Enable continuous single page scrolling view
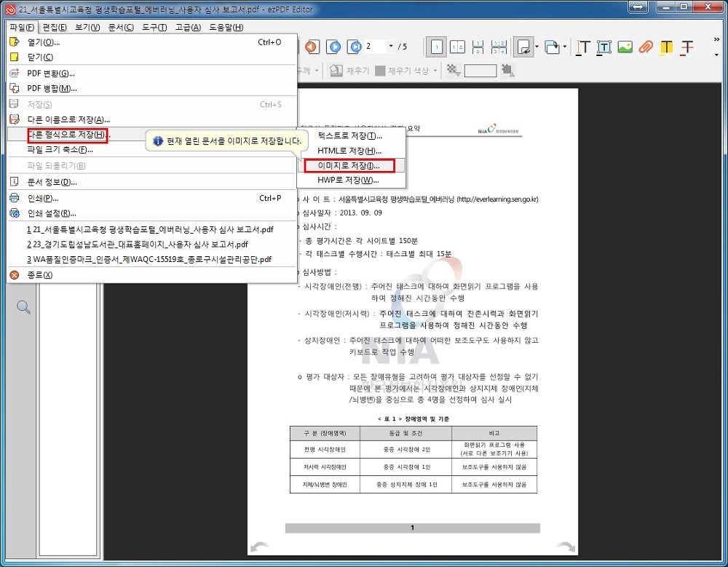This screenshot has height=567, width=728. pyautogui.click(x=478, y=47)
